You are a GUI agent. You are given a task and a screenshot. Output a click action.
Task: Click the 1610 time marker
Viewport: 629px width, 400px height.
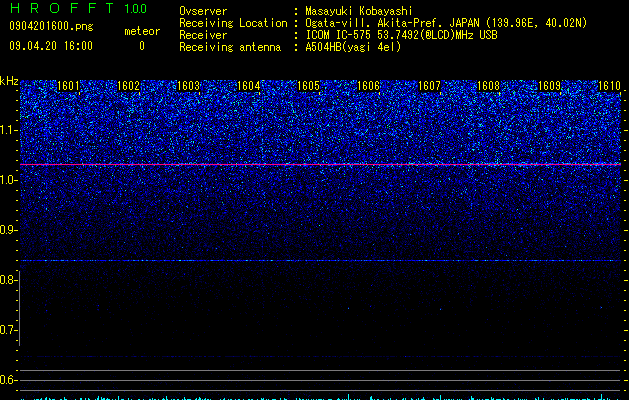click(609, 86)
